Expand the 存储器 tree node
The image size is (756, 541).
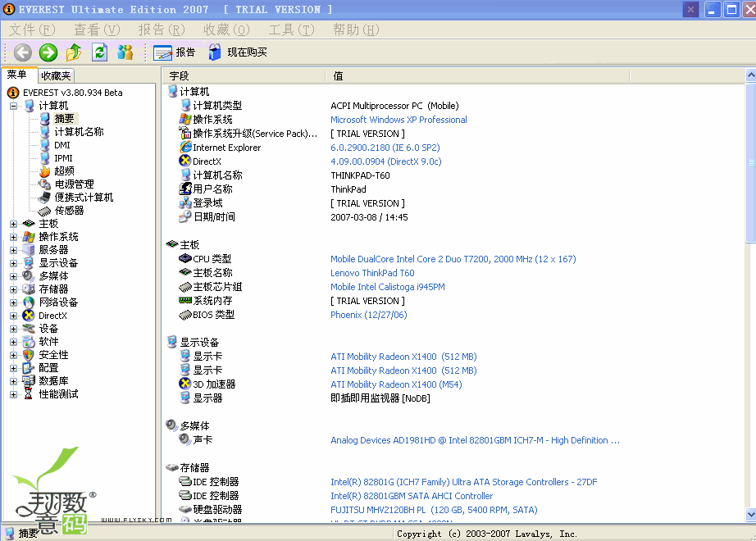[x=13, y=289]
